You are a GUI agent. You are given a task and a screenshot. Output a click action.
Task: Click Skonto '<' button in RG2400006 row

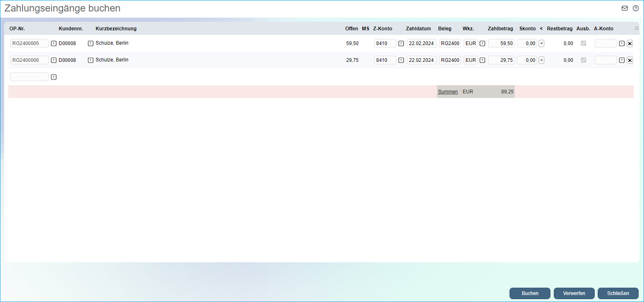pyautogui.click(x=541, y=60)
